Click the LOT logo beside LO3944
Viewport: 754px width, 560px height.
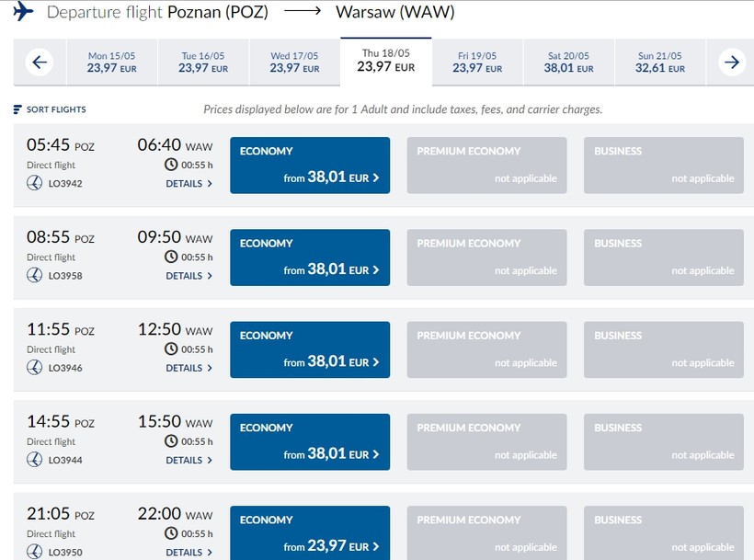point(35,459)
